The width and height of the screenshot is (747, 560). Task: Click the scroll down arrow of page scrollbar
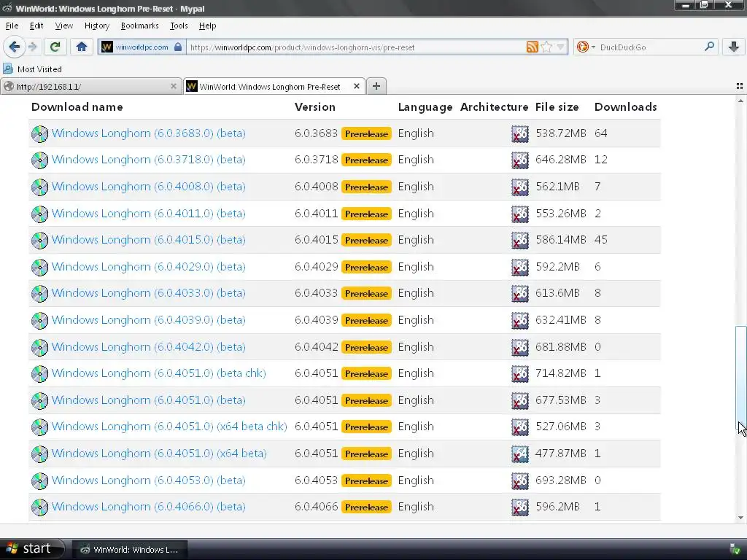[740, 518]
